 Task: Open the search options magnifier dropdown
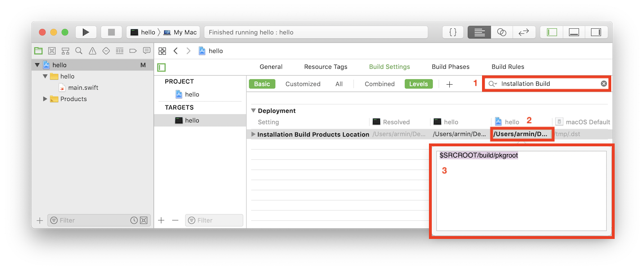493,84
